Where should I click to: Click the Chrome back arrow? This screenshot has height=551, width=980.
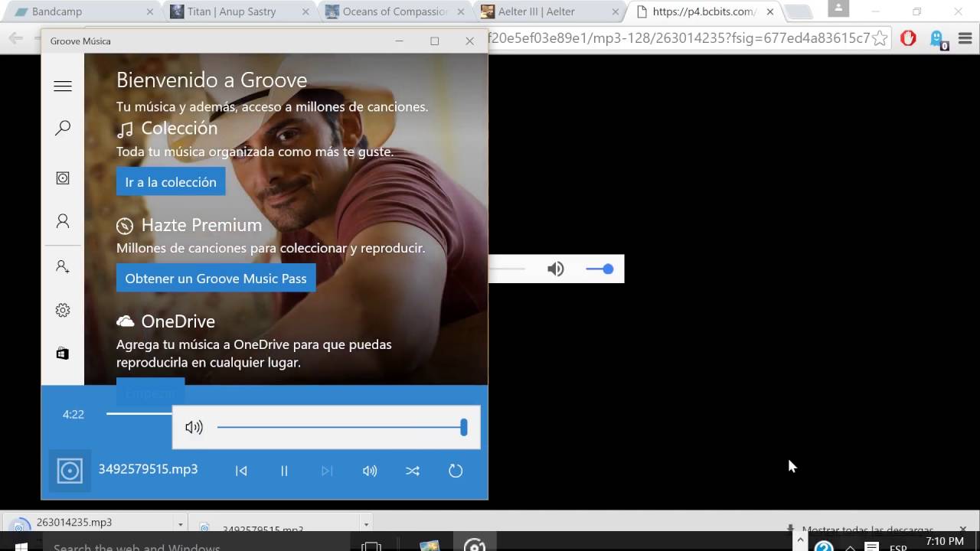click(17, 38)
